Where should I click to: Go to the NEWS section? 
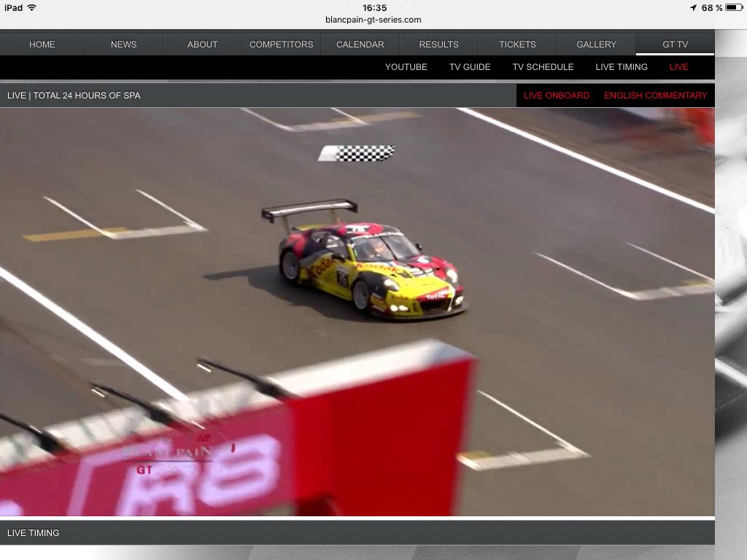124,44
